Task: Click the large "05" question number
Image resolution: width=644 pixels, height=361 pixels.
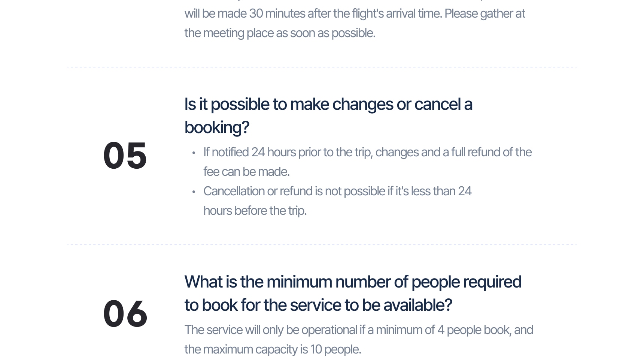Action: point(125,156)
